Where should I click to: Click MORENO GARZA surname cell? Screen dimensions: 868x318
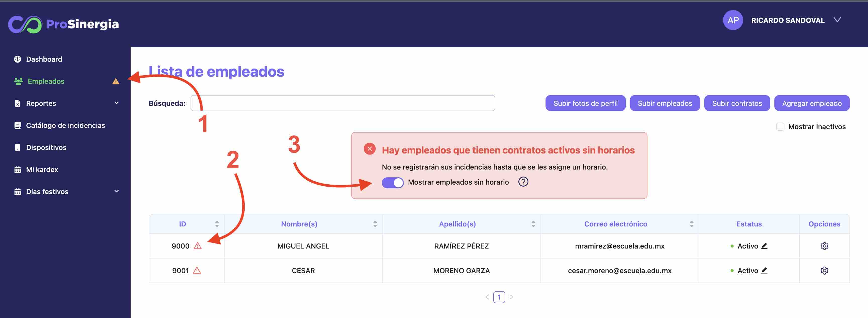tap(461, 271)
